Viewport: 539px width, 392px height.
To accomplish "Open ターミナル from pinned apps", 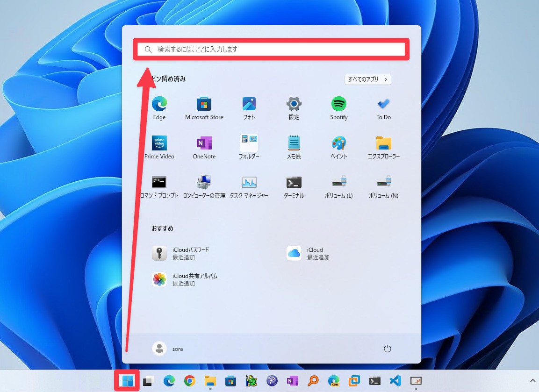I will 294,186.
